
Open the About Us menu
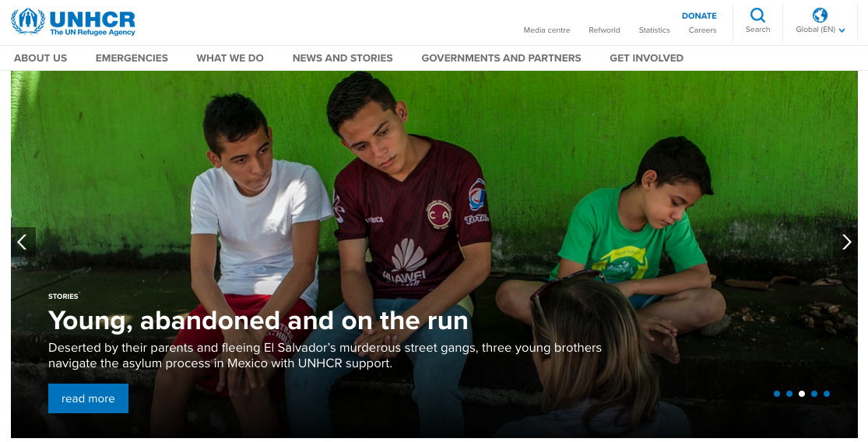40,58
